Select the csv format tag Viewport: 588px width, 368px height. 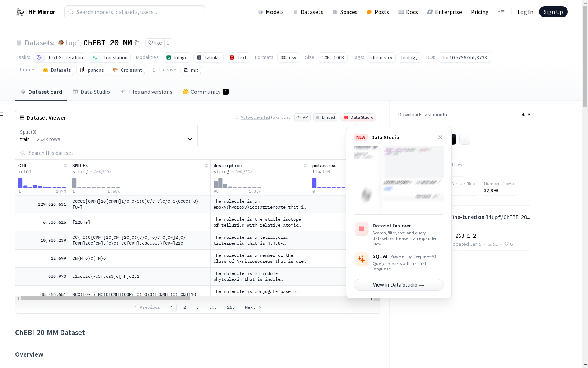289,57
